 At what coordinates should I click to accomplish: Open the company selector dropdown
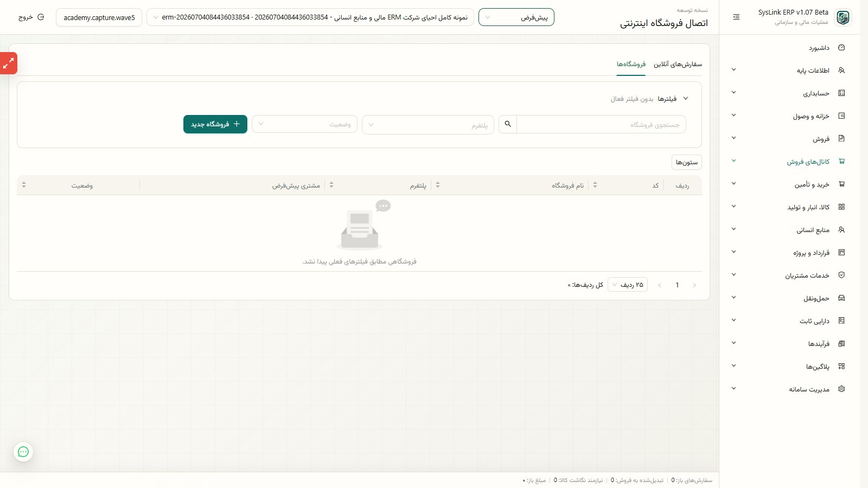click(x=310, y=17)
